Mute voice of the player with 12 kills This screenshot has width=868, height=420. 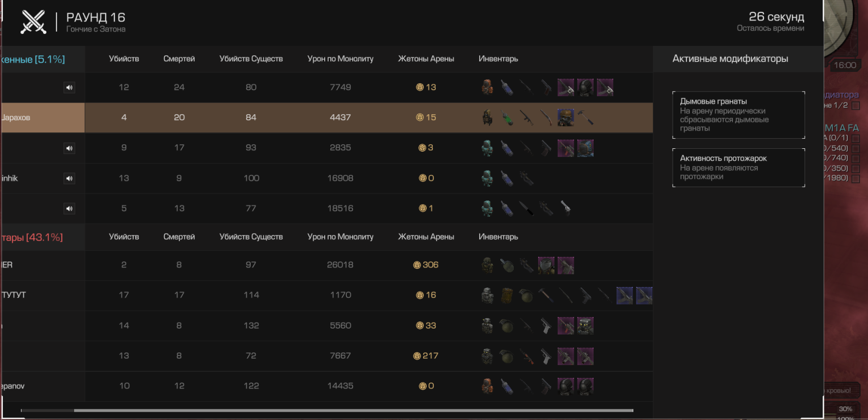tap(69, 88)
